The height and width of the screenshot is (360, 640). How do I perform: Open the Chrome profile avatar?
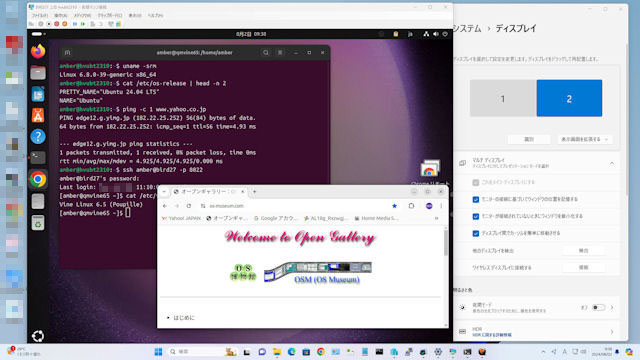[429, 206]
